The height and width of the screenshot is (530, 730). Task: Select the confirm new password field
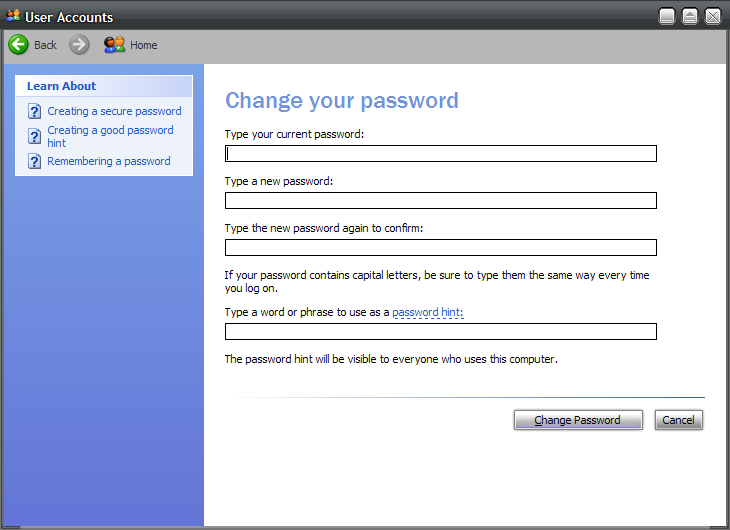coord(441,248)
